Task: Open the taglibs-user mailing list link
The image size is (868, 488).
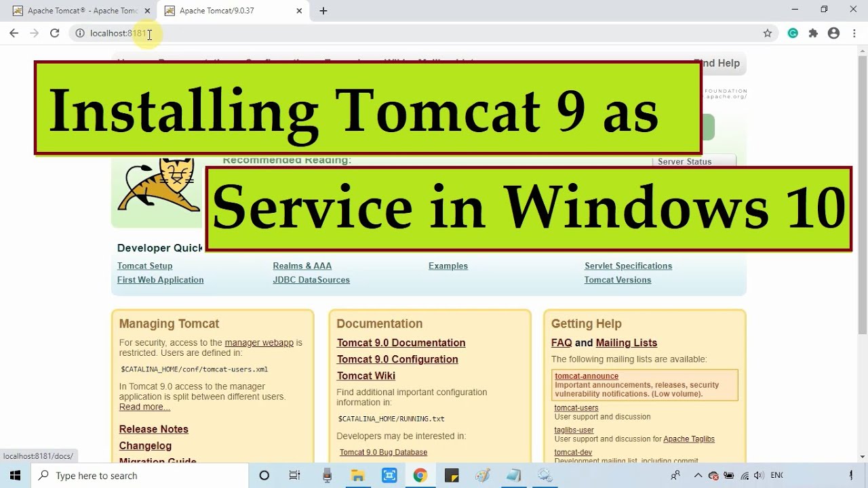Action: click(574, 430)
